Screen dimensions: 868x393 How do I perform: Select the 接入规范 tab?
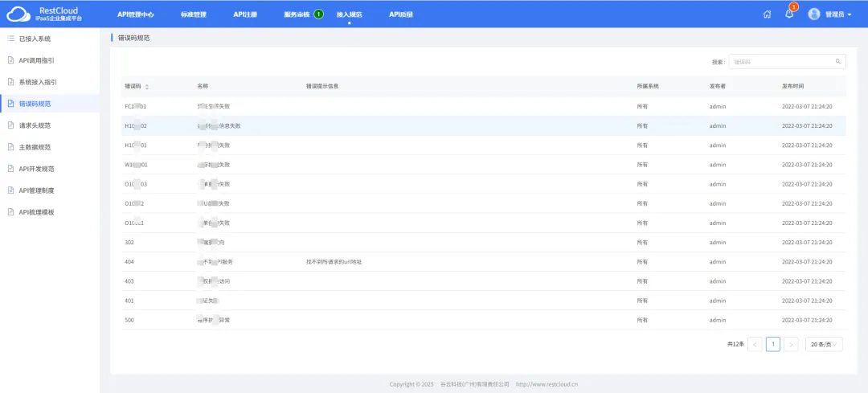point(350,15)
